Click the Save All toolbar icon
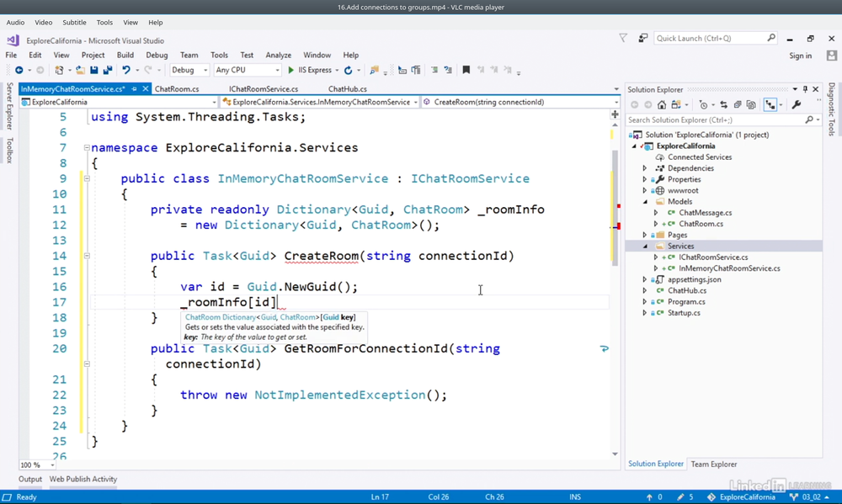 pos(108,70)
